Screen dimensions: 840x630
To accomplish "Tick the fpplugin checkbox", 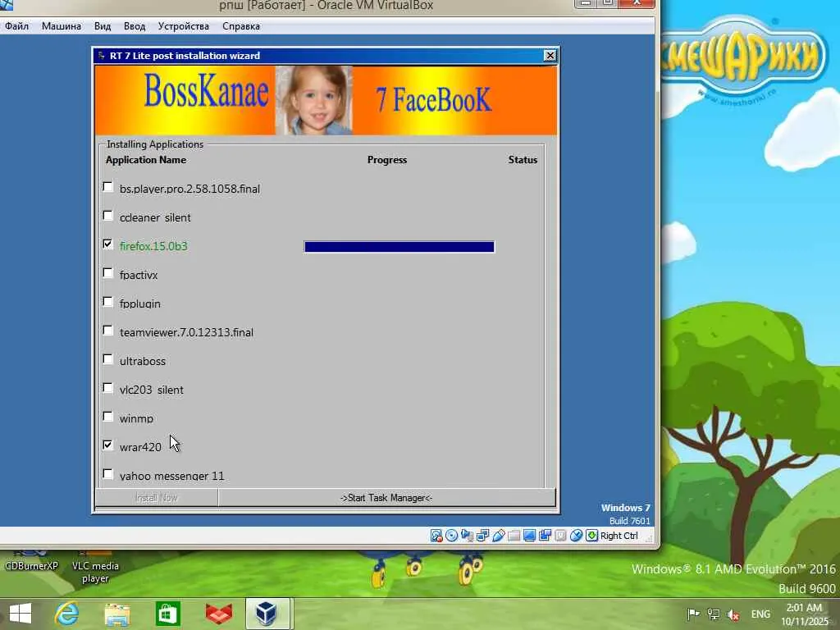I will (107, 302).
